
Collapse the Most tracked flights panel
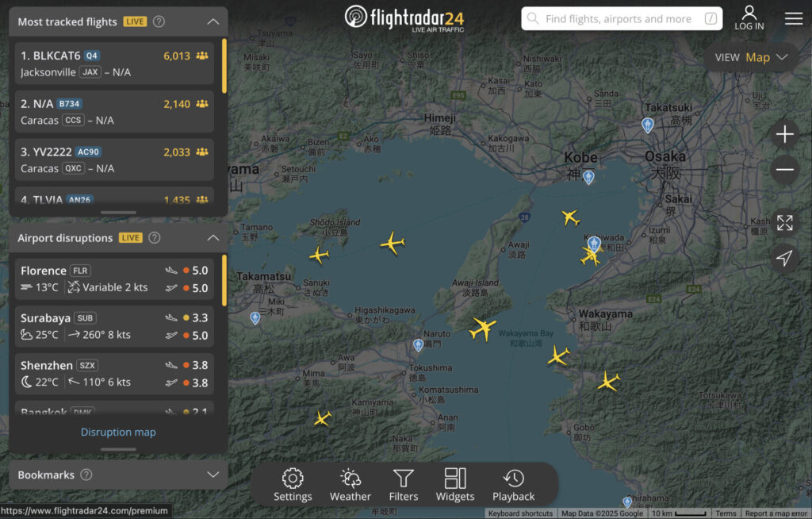tap(212, 21)
